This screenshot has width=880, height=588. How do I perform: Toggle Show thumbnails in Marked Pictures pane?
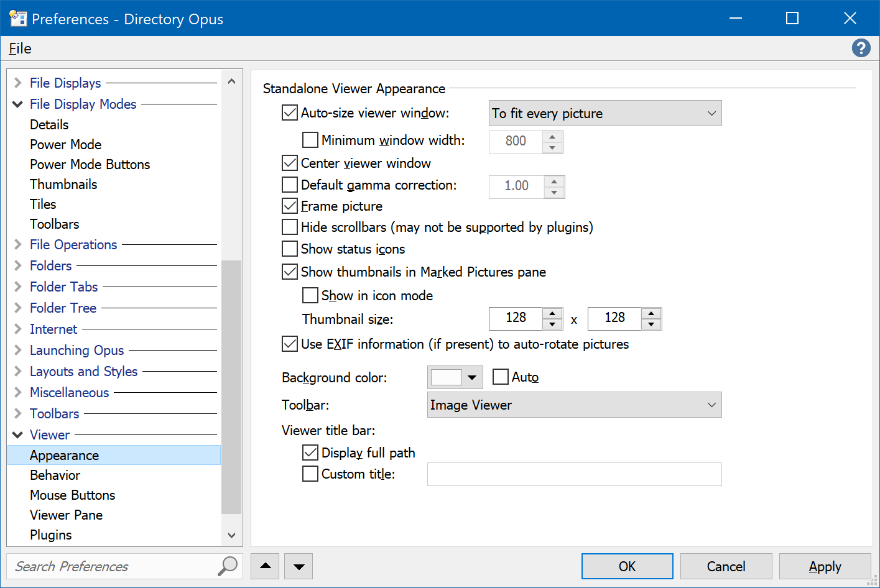point(290,272)
